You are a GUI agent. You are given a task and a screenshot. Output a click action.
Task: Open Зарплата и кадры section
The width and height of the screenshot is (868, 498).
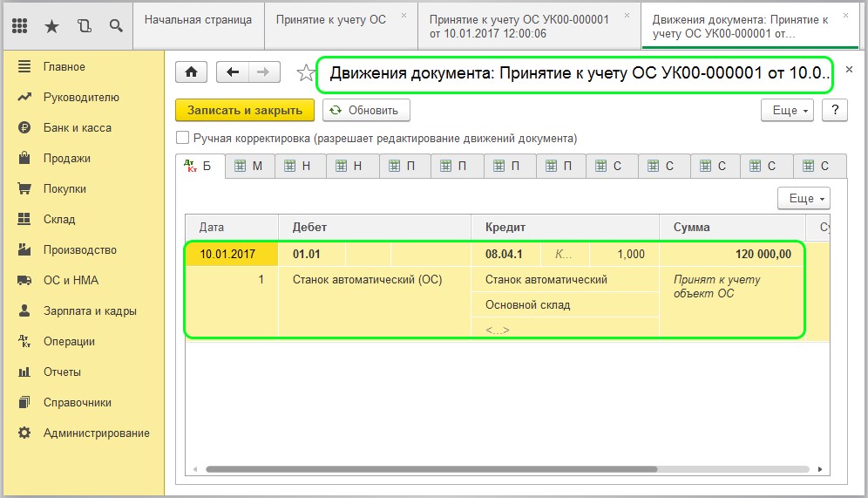click(x=90, y=310)
